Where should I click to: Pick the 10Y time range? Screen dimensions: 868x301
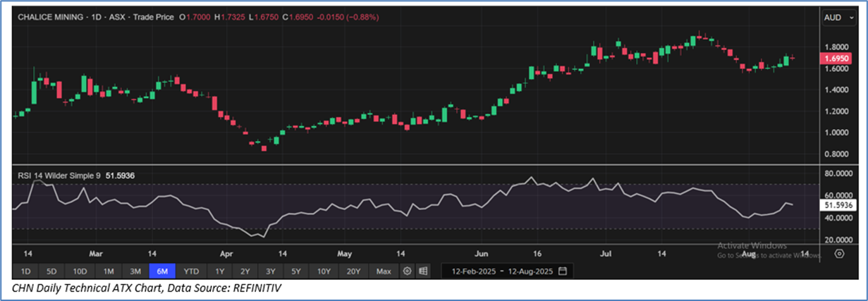pos(324,271)
